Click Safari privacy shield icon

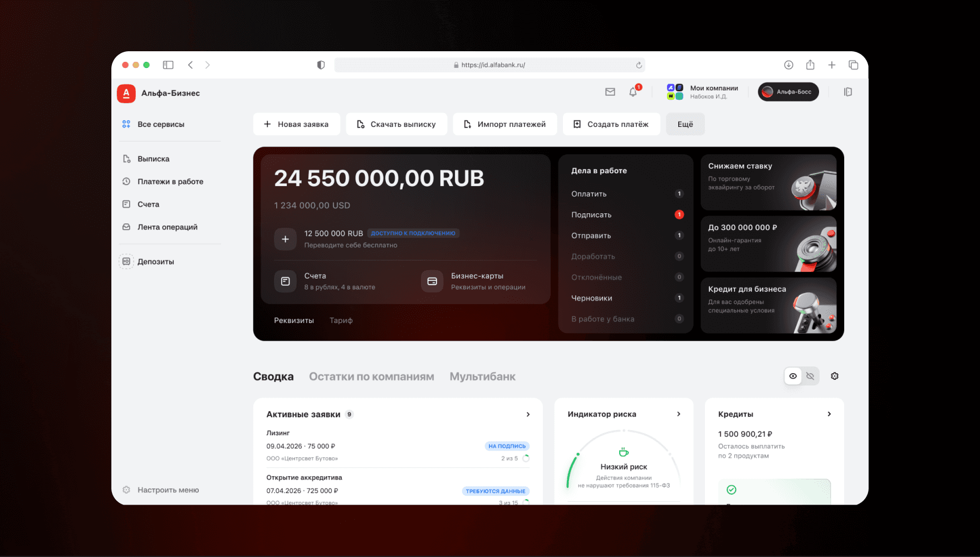tap(321, 65)
